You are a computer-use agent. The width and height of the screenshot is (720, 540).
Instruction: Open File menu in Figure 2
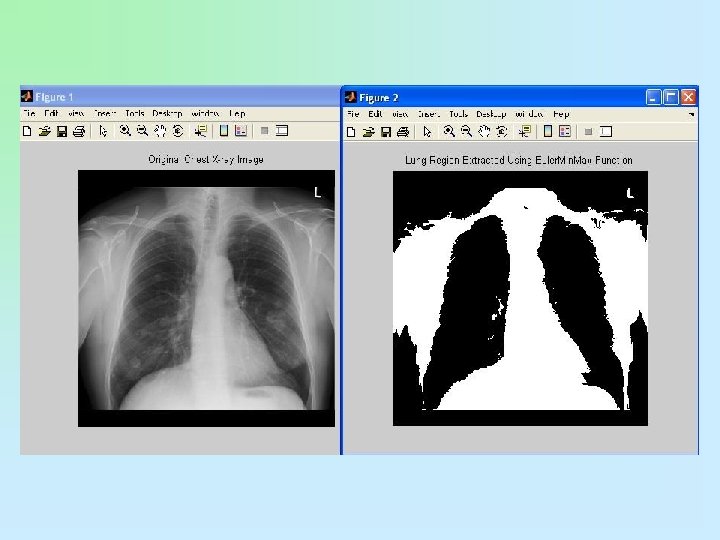pos(353,114)
